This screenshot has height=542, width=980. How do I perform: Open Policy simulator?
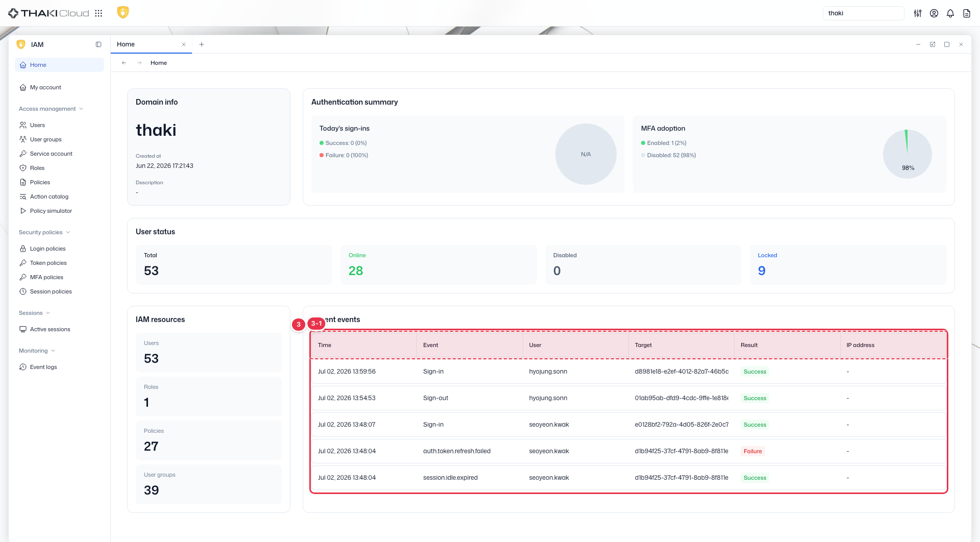click(59, 211)
